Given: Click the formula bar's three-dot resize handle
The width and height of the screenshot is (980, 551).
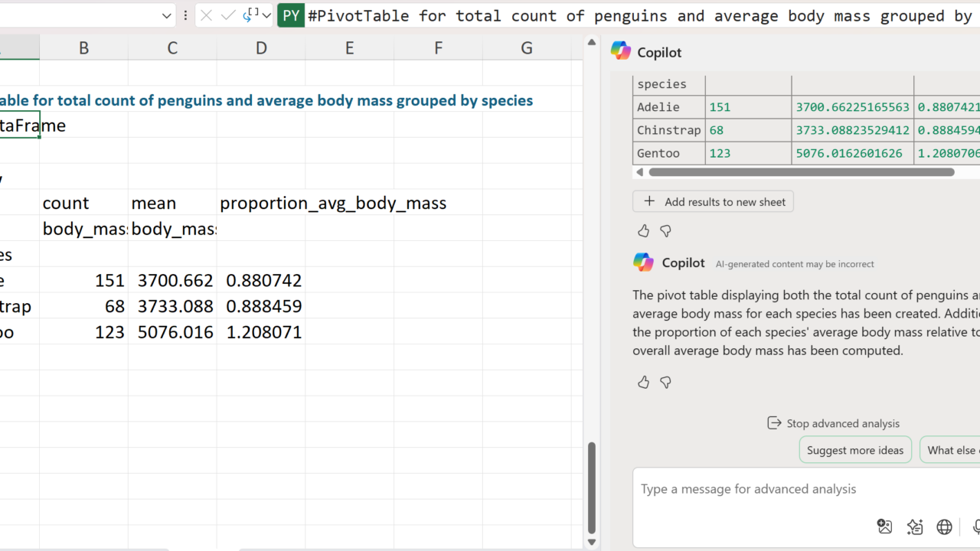Looking at the screenshot, I should pos(185,15).
